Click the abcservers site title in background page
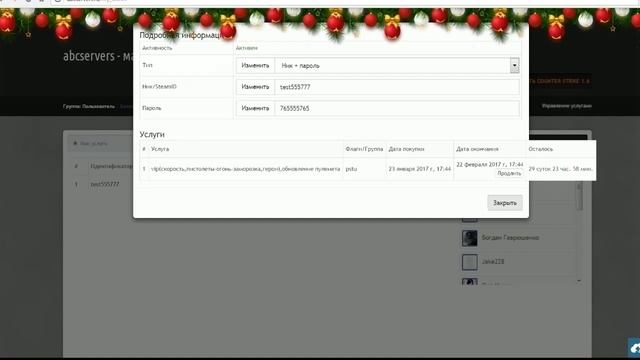The image size is (640, 360). pos(98,56)
